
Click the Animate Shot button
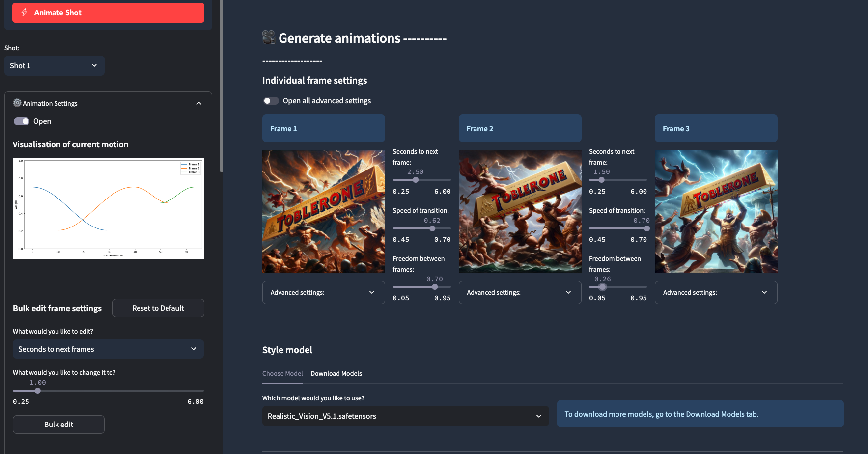pos(108,13)
